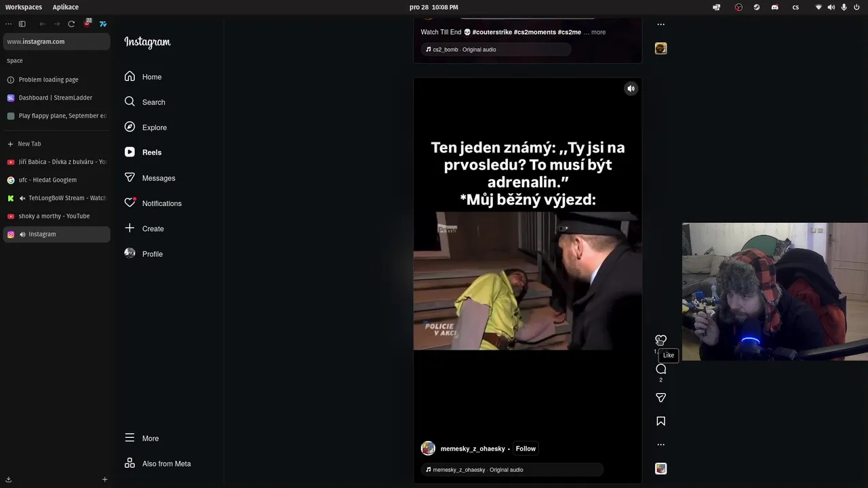Open Notifications in the sidebar
The image size is (868, 488).
161,203
